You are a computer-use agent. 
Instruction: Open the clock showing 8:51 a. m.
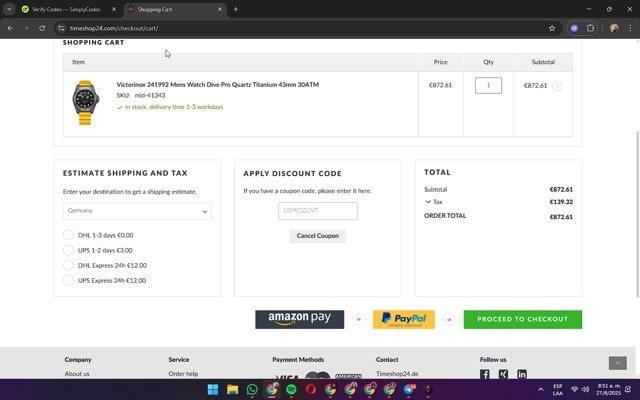[609, 389]
